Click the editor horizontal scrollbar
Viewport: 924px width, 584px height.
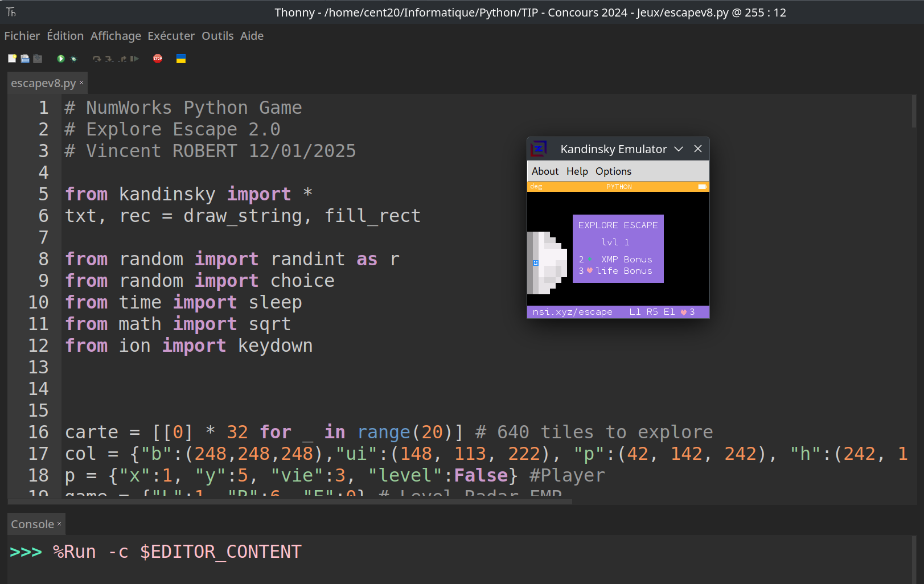pos(290,501)
